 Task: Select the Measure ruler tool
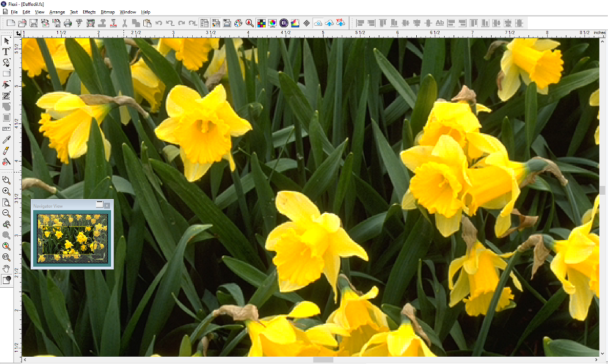tap(6, 129)
